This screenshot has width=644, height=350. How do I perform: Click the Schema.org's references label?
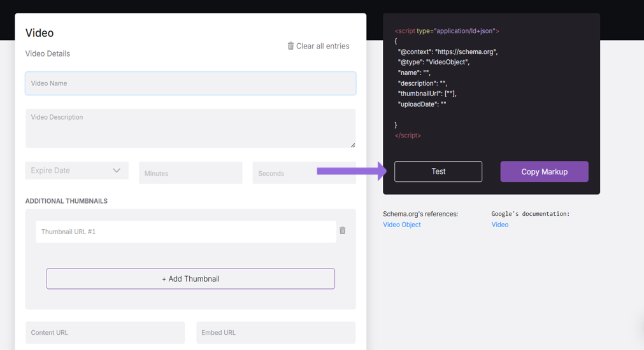pyautogui.click(x=420, y=214)
